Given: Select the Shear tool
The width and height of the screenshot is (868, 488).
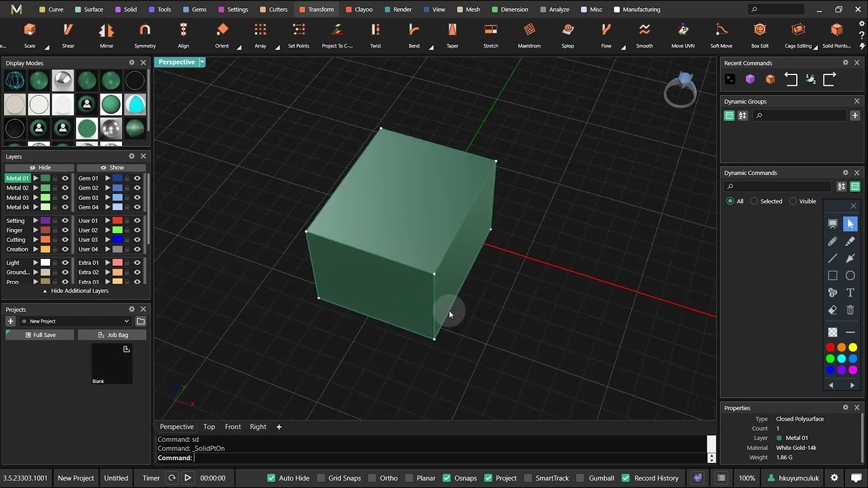Looking at the screenshot, I should [68, 35].
